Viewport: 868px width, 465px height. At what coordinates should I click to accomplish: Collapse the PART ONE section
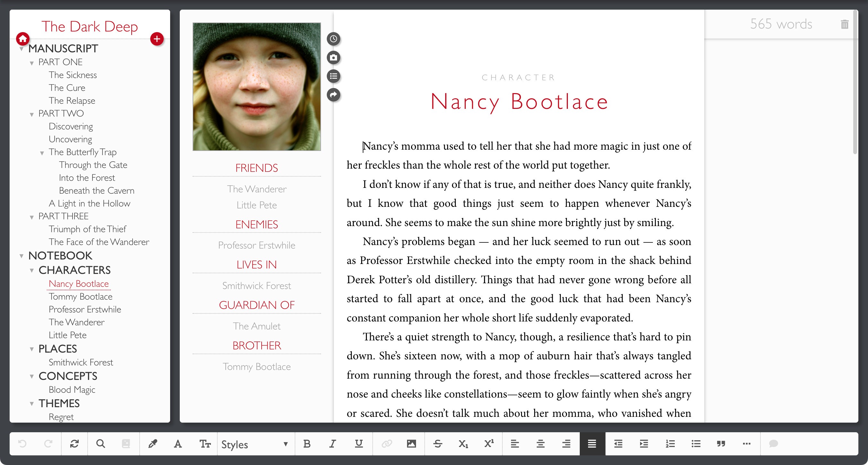pyautogui.click(x=32, y=63)
